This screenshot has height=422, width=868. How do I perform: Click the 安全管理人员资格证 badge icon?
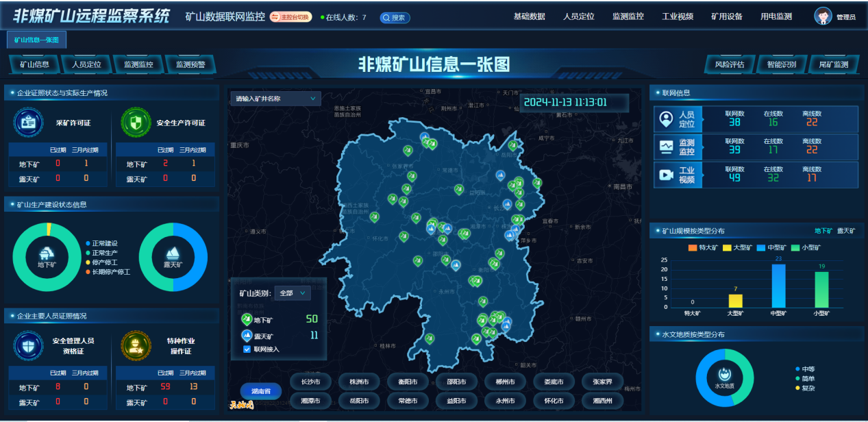28,346
